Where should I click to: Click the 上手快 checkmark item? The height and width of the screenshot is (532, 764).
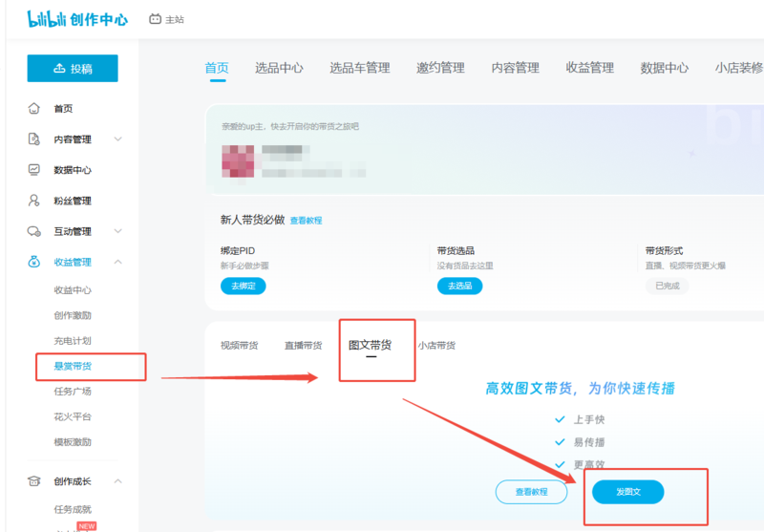tap(580, 419)
